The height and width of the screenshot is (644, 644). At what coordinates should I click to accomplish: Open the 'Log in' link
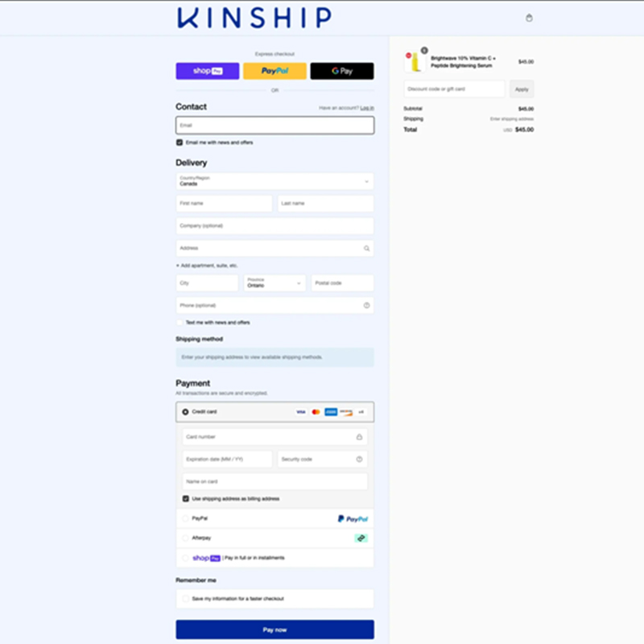coord(366,106)
